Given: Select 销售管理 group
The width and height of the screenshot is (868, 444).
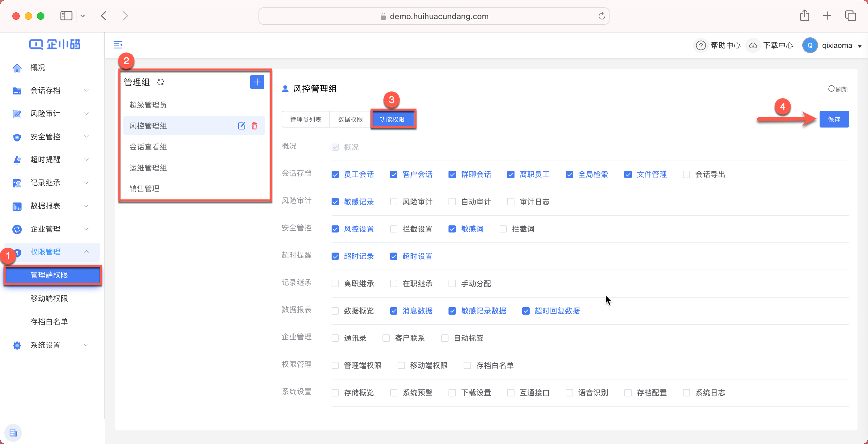Looking at the screenshot, I should click(194, 189).
